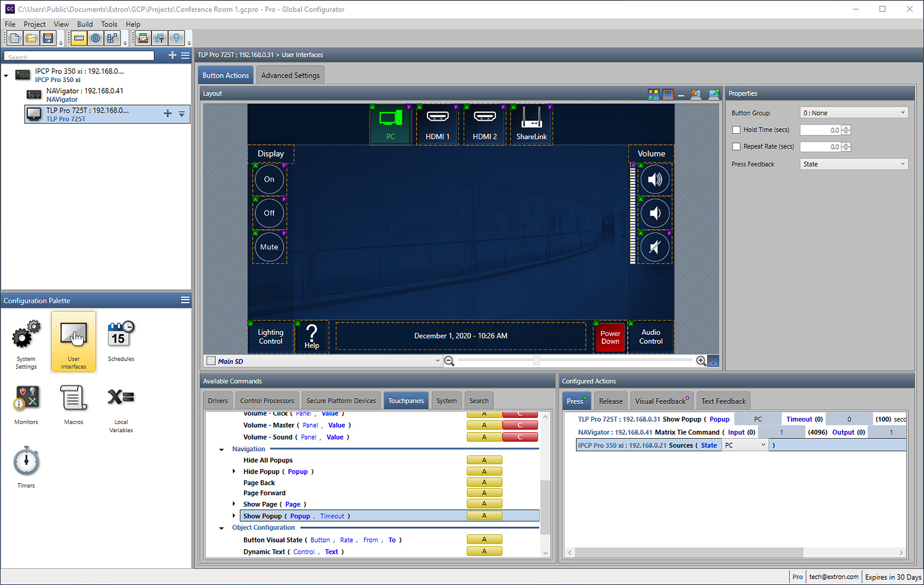
Task: Click the zoom in magnifier below layout
Action: 701,361
